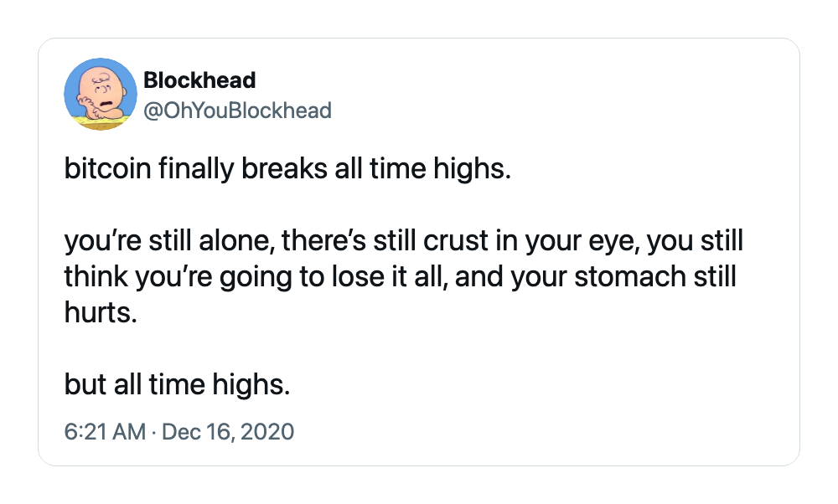Open the Charlie Brown profile avatar
This screenshot has height=504, width=838.
(101, 94)
